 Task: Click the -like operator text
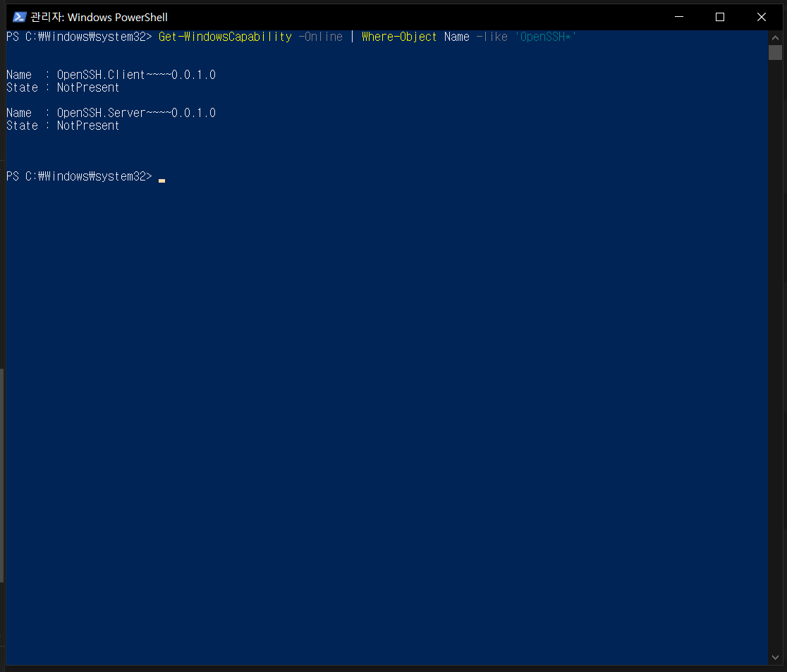coord(492,37)
